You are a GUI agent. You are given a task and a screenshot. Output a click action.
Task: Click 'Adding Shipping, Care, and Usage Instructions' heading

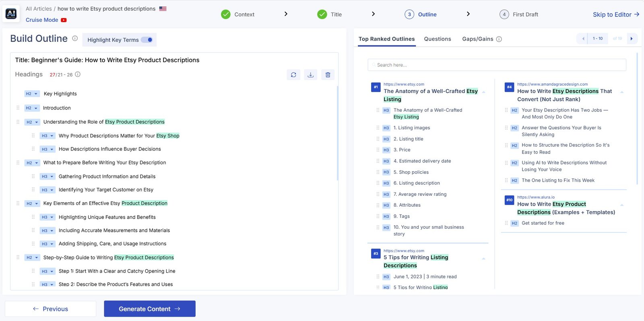pyautogui.click(x=112, y=244)
